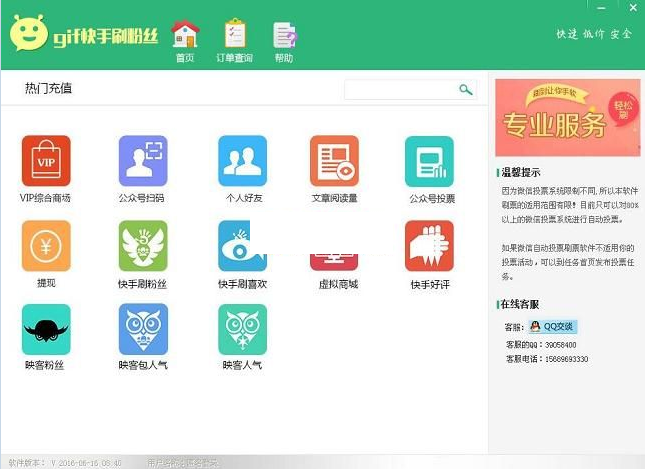Image resolution: width=646 pixels, height=469 pixels.
Task: Open the 专业服务 promotional banner
Action: pyautogui.click(x=567, y=118)
